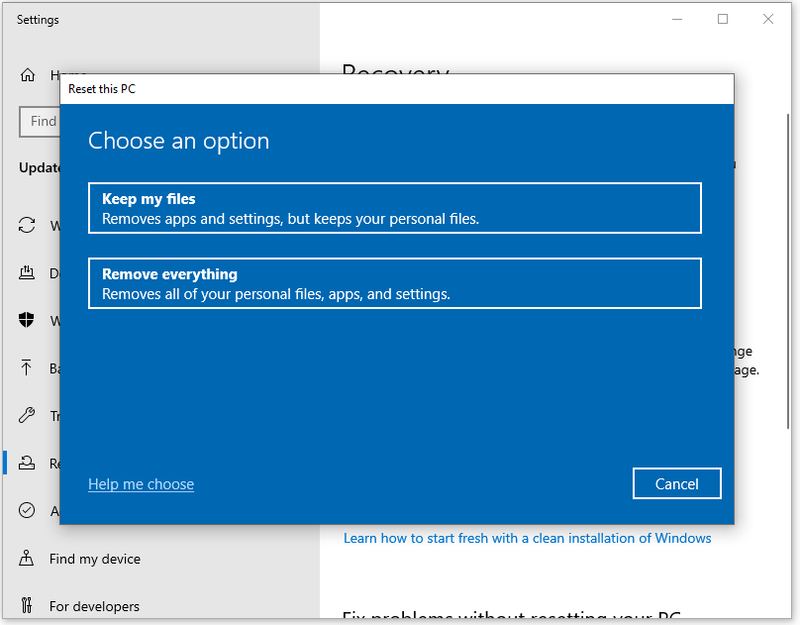Open Backup via upward arrow icon
Viewport: 800px width, 625px height.
[x=27, y=367]
